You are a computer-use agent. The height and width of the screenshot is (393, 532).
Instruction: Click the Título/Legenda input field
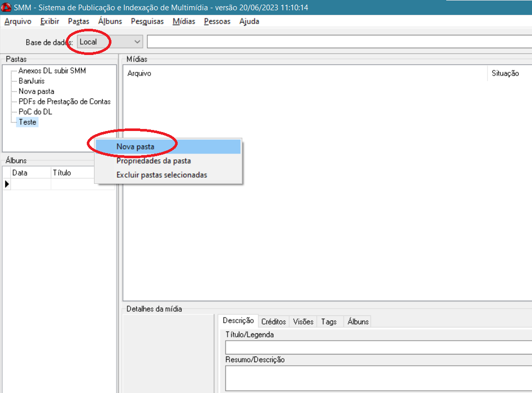coord(378,347)
